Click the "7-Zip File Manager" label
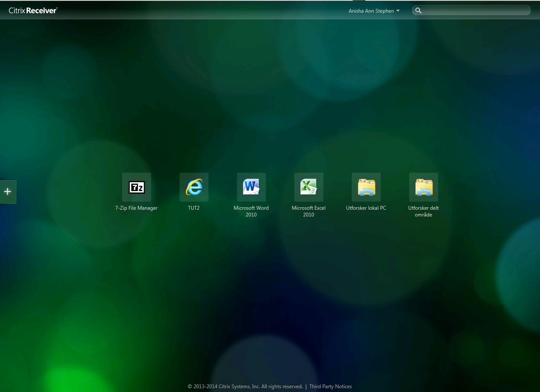 point(136,208)
